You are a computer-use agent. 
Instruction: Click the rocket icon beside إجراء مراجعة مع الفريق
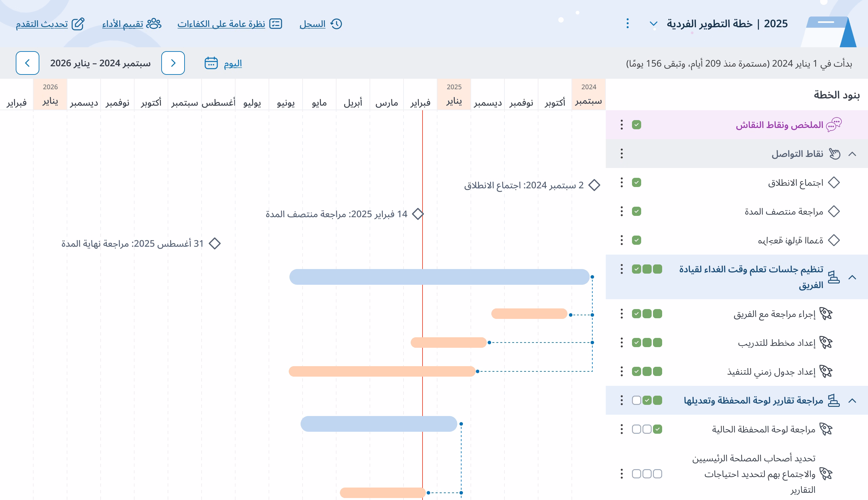(x=826, y=314)
